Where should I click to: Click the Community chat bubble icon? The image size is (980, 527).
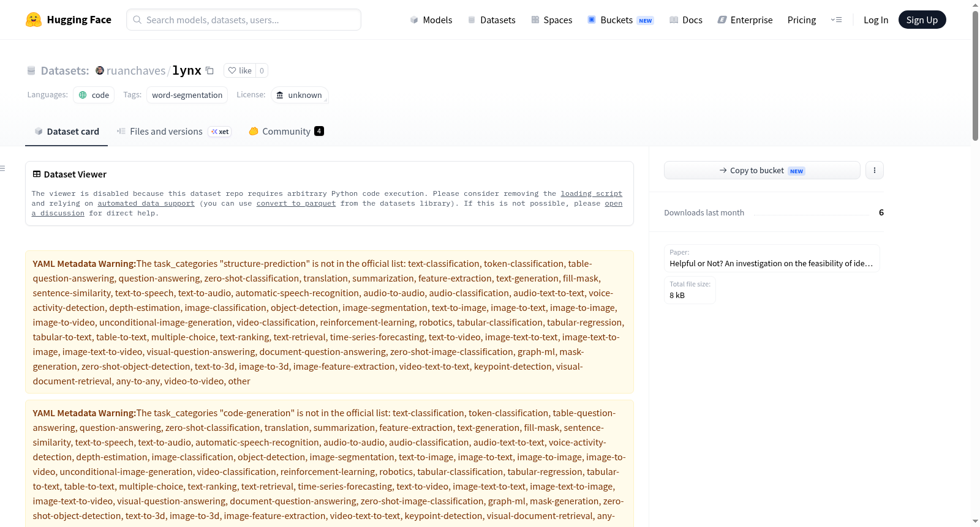[x=254, y=131]
